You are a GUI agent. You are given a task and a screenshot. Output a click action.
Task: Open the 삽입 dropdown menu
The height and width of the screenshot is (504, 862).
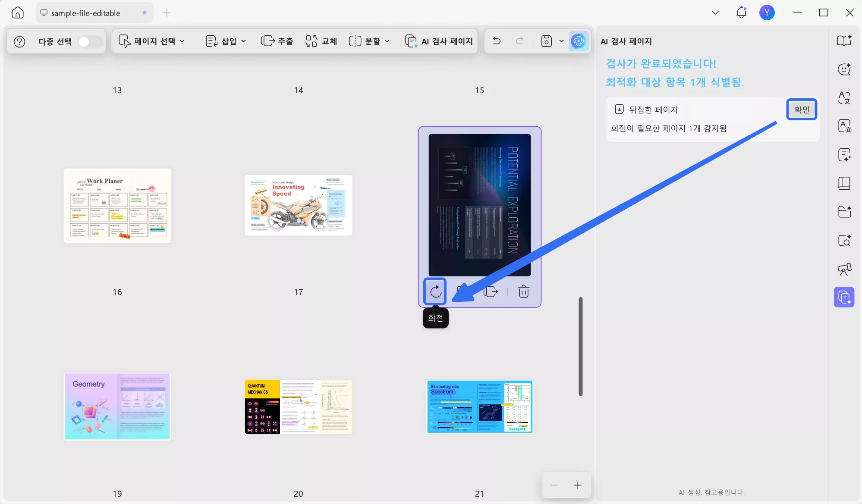226,41
